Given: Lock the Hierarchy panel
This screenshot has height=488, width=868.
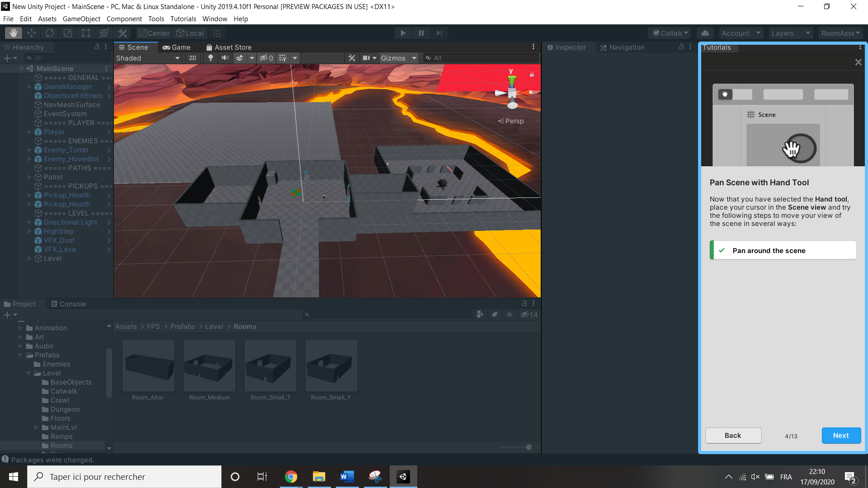Looking at the screenshot, I should [x=96, y=47].
